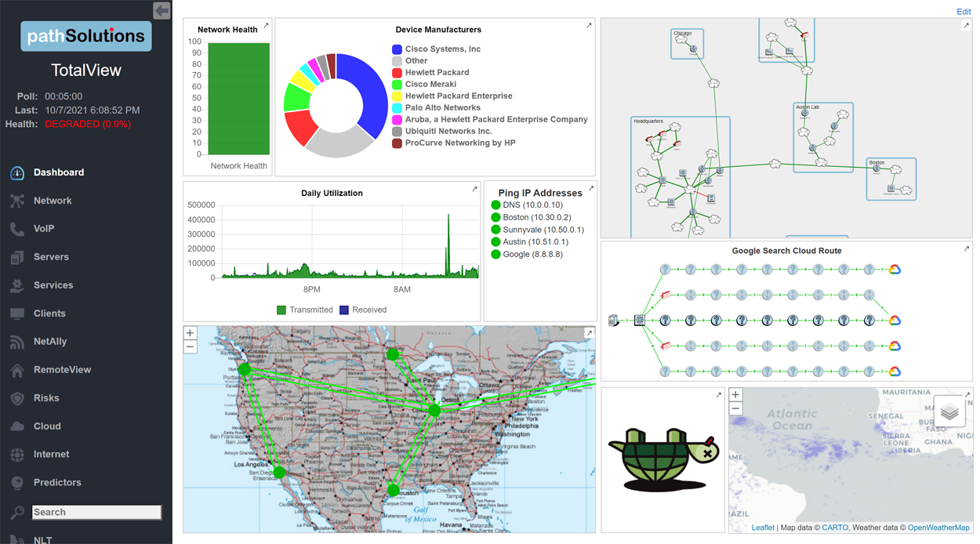Click the Network sidebar icon

point(17,201)
